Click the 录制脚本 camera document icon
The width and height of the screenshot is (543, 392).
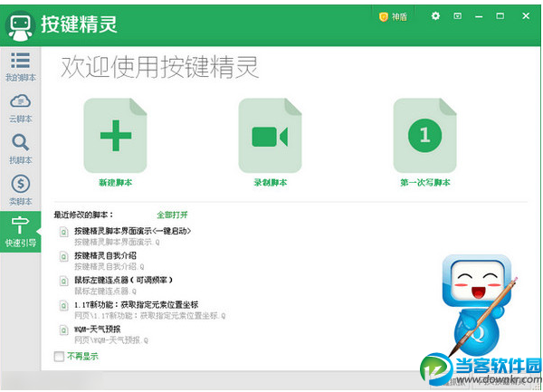click(x=270, y=136)
